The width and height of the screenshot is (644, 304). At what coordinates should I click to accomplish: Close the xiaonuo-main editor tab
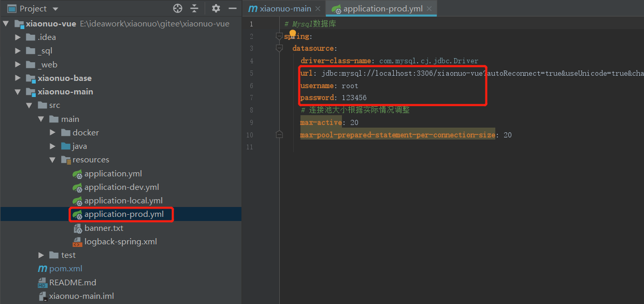[318, 9]
